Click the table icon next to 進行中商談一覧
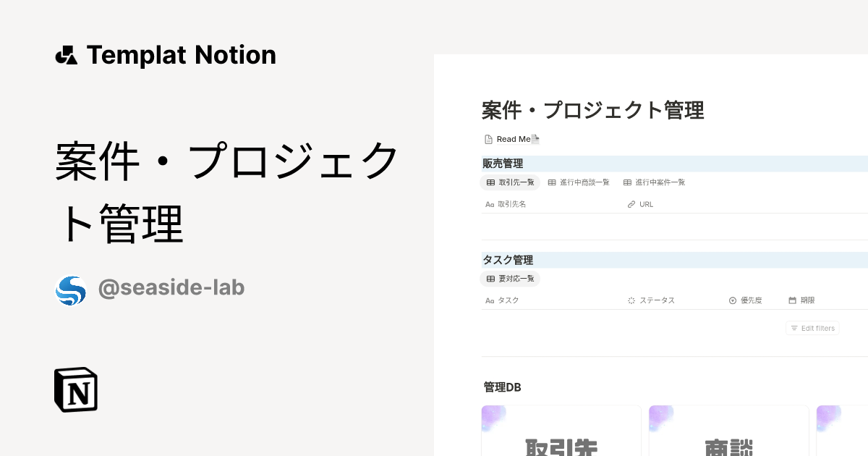The image size is (868, 456). (551, 182)
